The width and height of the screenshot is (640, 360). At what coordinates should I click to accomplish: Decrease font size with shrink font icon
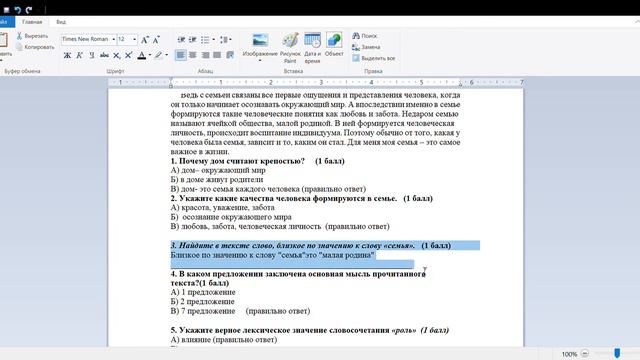pos(156,40)
